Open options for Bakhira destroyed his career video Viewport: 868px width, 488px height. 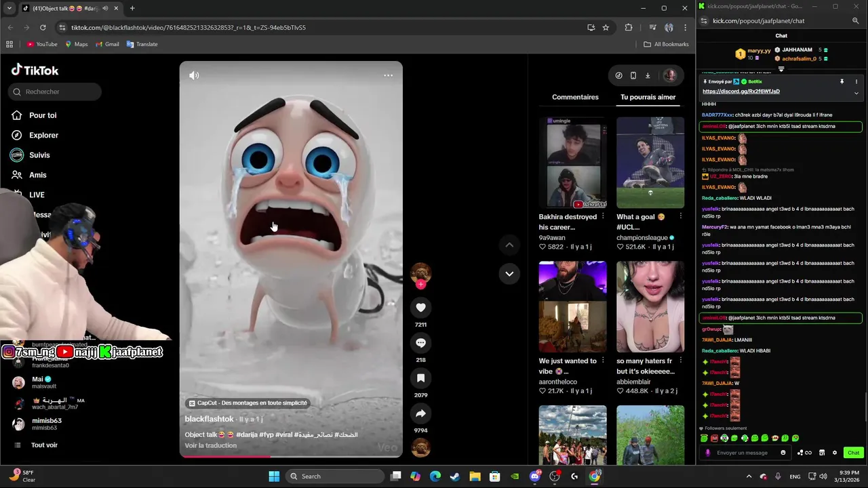pyautogui.click(x=603, y=217)
